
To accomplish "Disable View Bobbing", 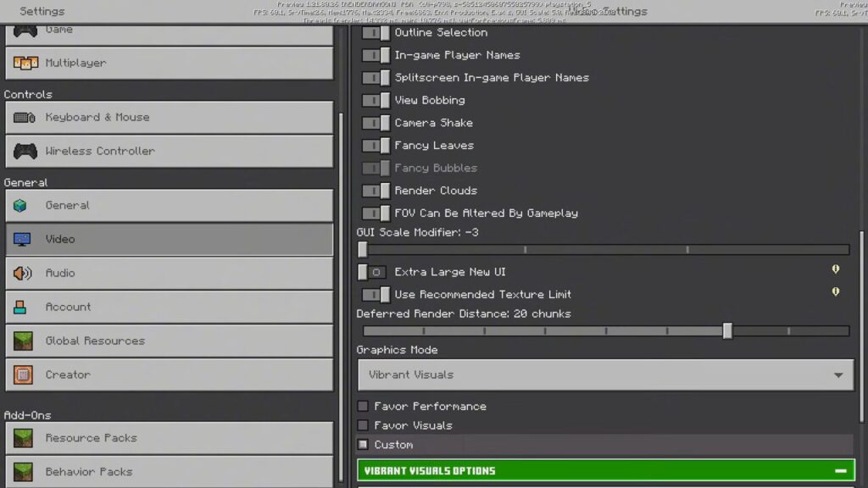I will tap(376, 101).
